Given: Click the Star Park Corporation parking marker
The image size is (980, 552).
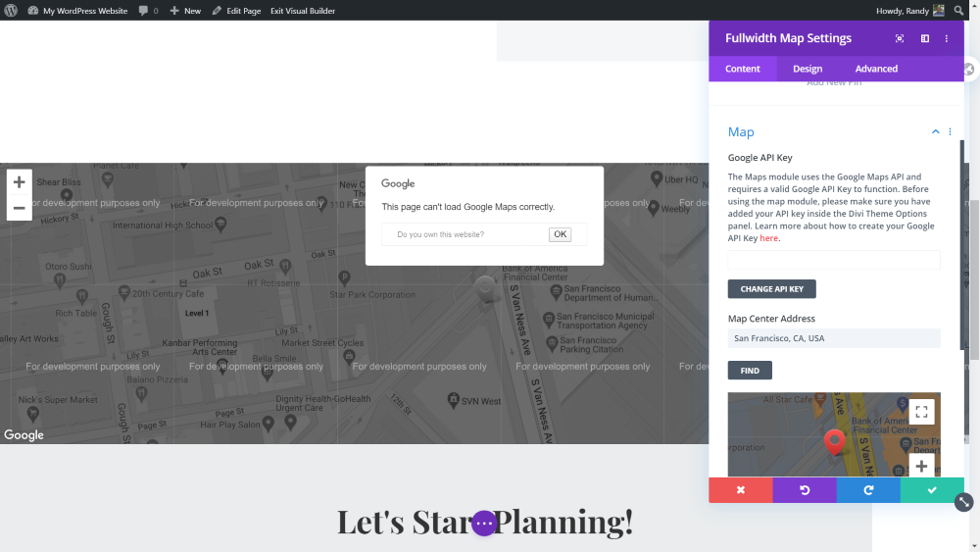Looking at the screenshot, I should (344, 277).
